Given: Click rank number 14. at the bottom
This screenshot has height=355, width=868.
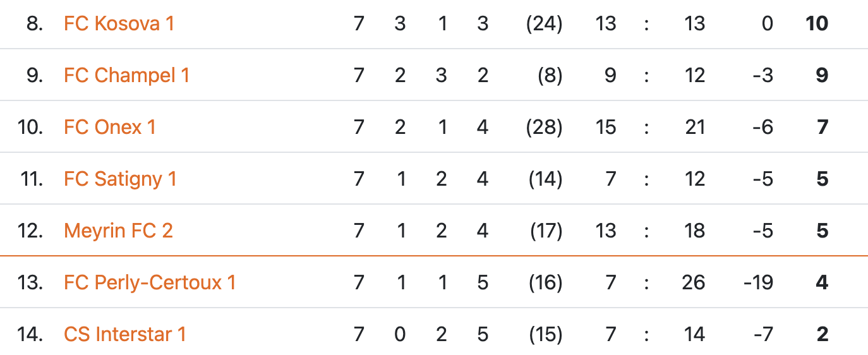Looking at the screenshot, I should coord(30,334).
